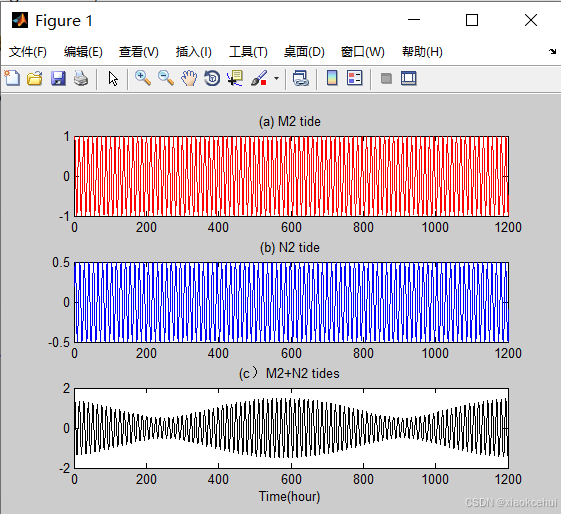The height and width of the screenshot is (514, 561).
Task: Save the figure with the floppy icon
Action: click(x=58, y=78)
